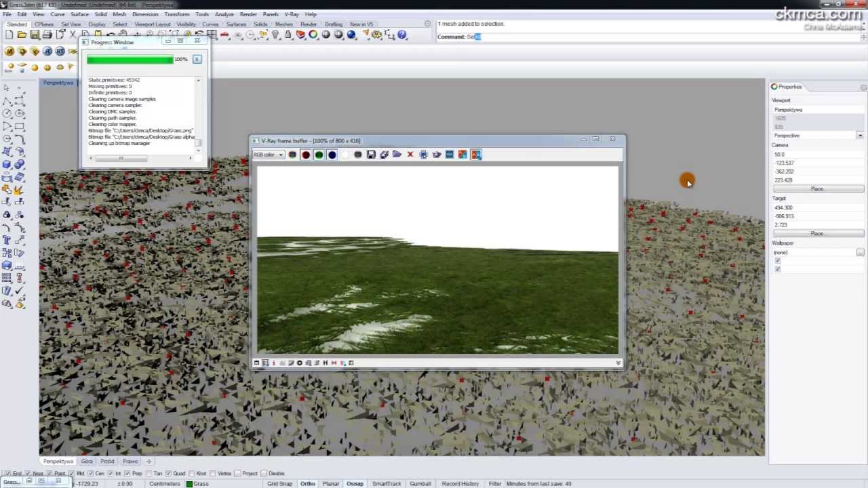The width and height of the screenshot is (868, 488).
Task: Open the Perspektywa viewport title menu
Action: click(58, 83)
